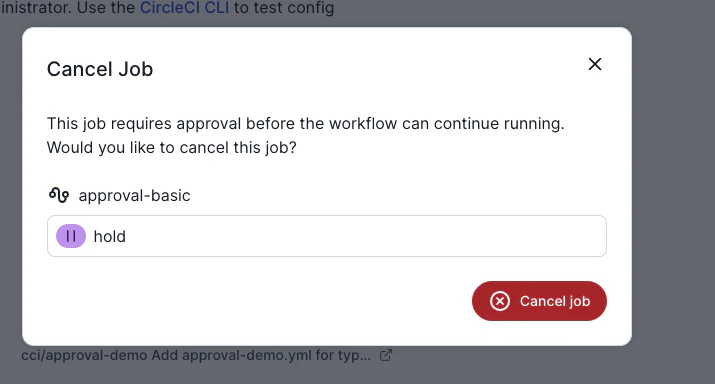Click the "Add approval-demo.yml" commit message

click(x=261, y=355)
